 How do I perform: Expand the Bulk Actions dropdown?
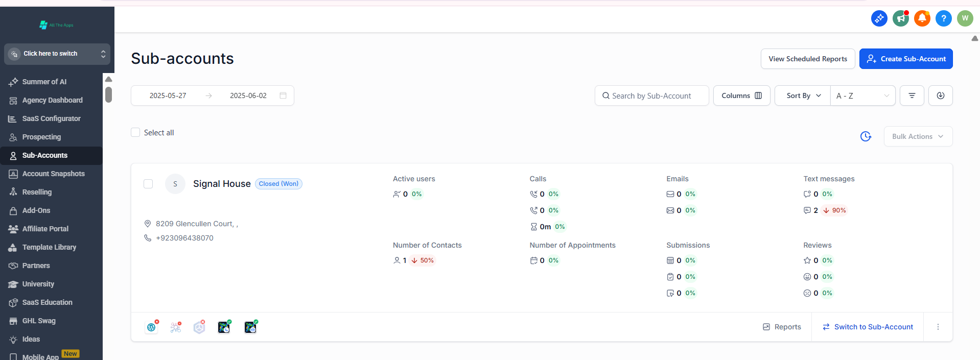pos(918,136)
